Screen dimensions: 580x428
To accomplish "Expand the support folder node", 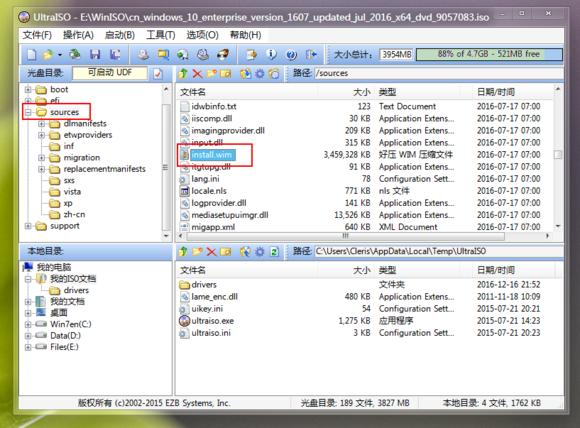I will (x=28, y=226).
